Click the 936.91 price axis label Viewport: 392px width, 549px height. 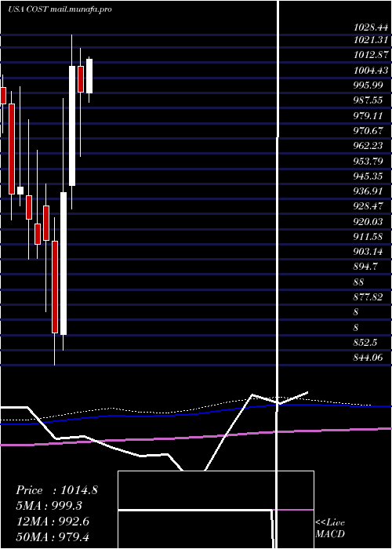coord(368,191)
